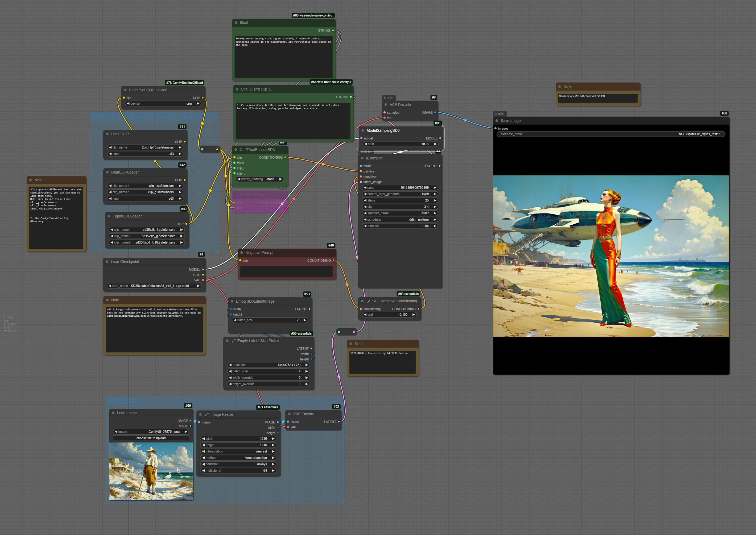Open the Load Image file selector ComfyUI_07570_.png
This screenshot has height=535, width=756.
(x=151, y=432)
